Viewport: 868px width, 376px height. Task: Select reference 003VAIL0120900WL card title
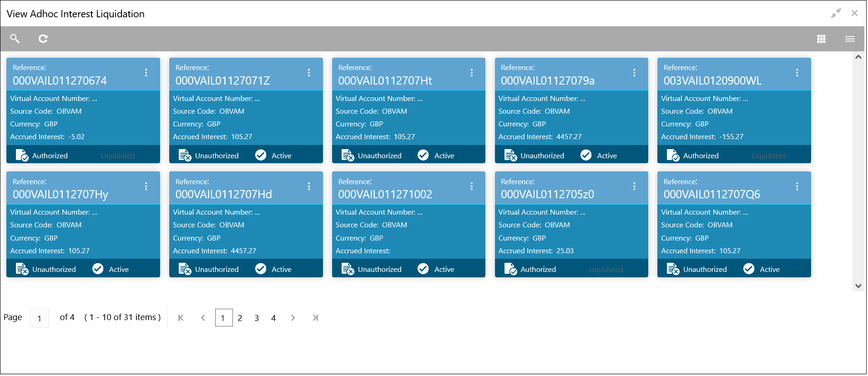click(x=713, y=81)
